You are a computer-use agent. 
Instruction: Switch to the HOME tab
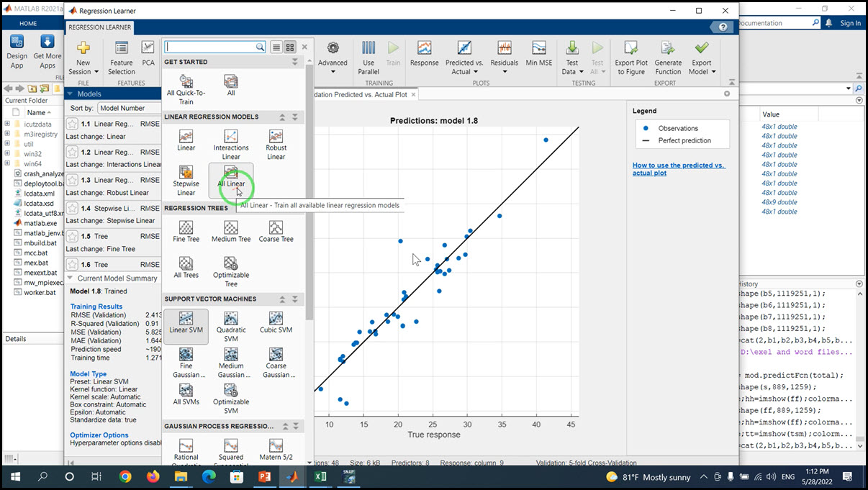click(x=28, y=24)
